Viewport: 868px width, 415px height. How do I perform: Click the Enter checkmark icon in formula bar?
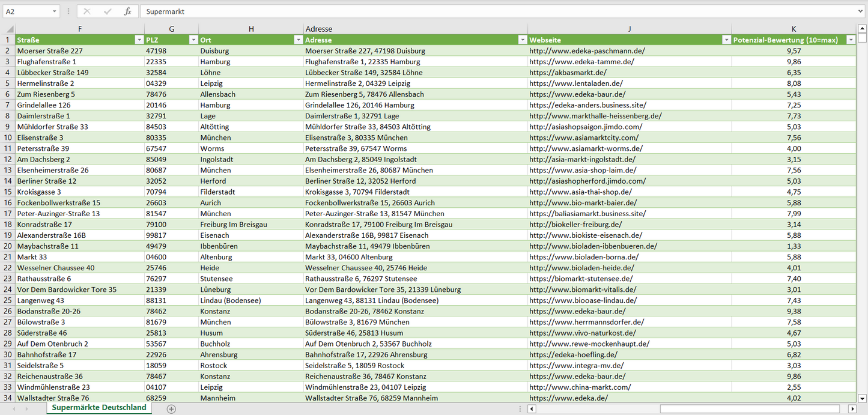click(108, 11)
